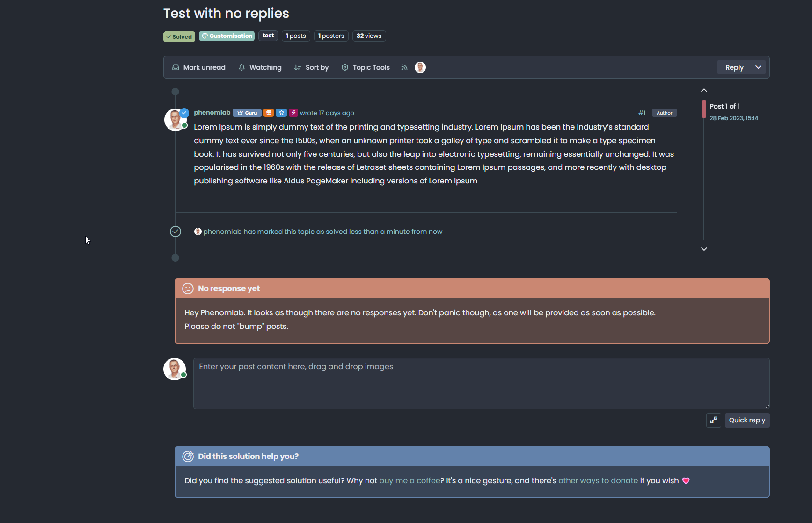Open the Reply dropdown chevron
This screenshot has height=523, width=812.
758,67
